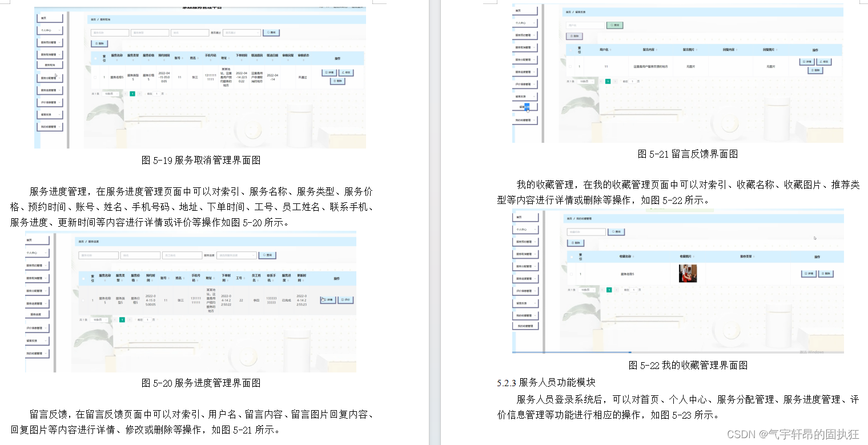Image resolution: width=868 pixels, height=445 pixels.
Task: Select 留言反馈 sub-item in figure 5-21 sidebar
Action: point(525,107)
